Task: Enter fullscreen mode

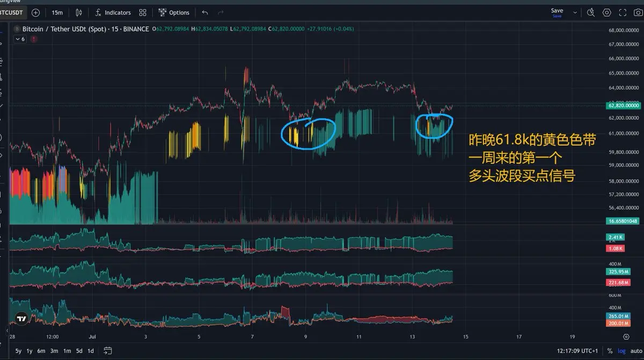Action: (x=623, y=12)
